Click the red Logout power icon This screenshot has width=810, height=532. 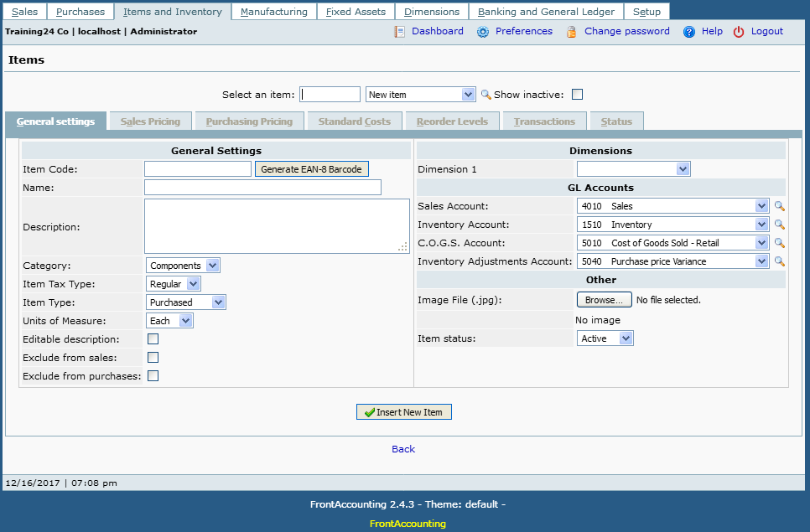[x=739, y=32]
